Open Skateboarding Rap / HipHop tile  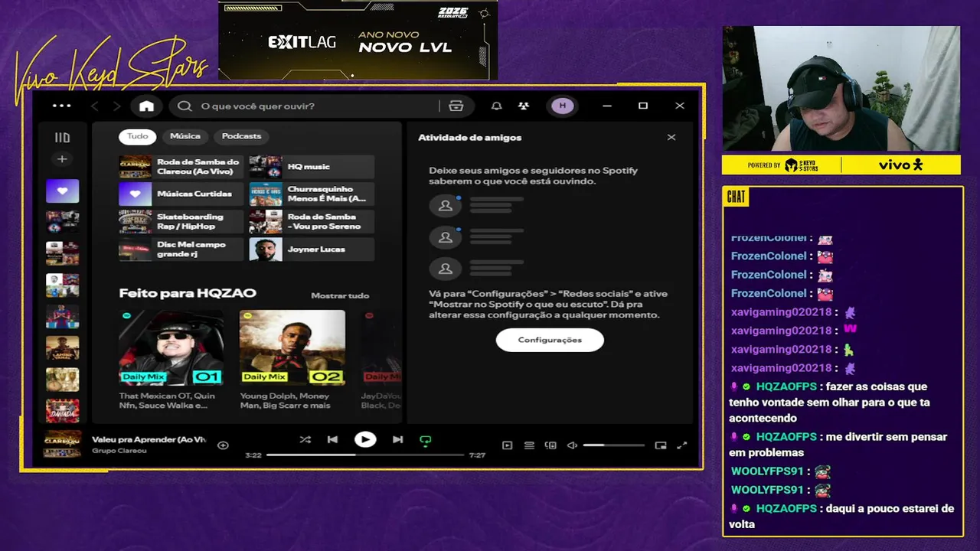(x=181, y=222)
